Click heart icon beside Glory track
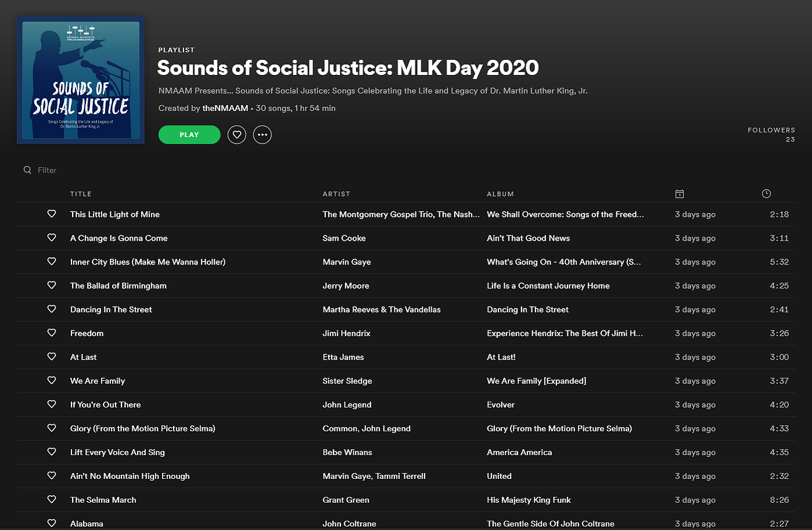812x530 pixels. pos(52,428)
